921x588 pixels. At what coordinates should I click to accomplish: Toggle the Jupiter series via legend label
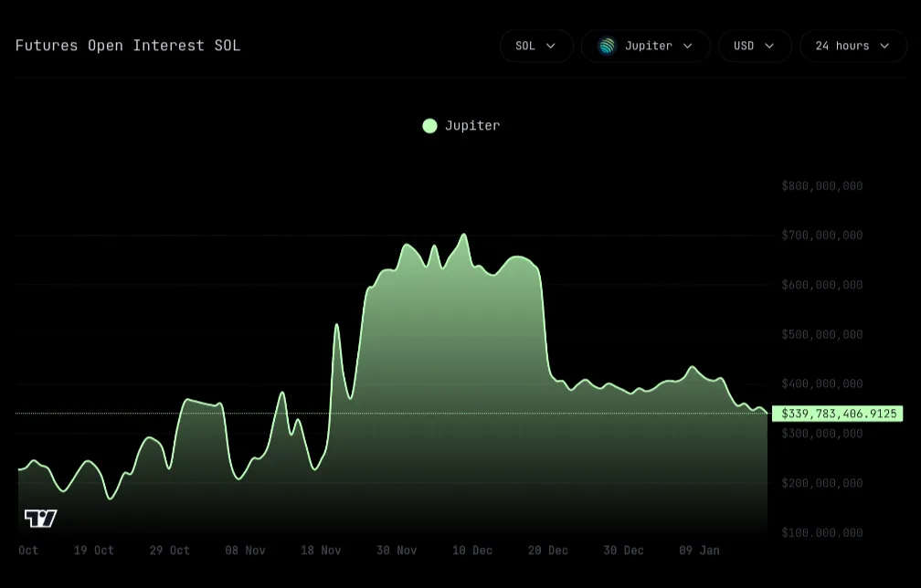pos(472,126)
